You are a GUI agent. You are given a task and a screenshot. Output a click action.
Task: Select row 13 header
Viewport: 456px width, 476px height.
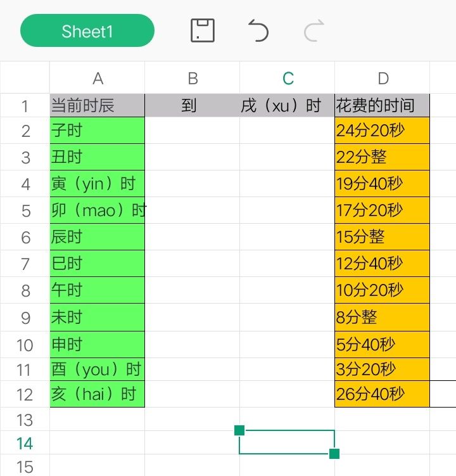click(25, 420)
